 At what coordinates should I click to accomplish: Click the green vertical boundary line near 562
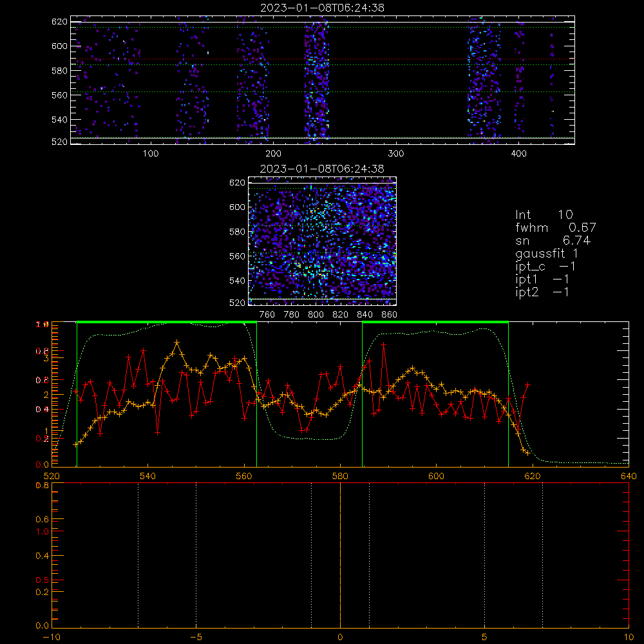[257, 395]
